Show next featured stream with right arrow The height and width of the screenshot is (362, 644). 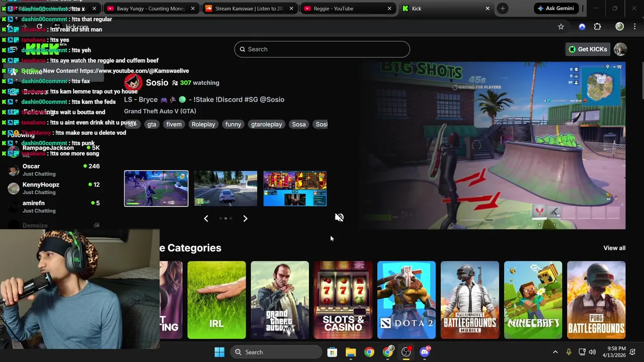pyautogui.click(x=245, y=218)
